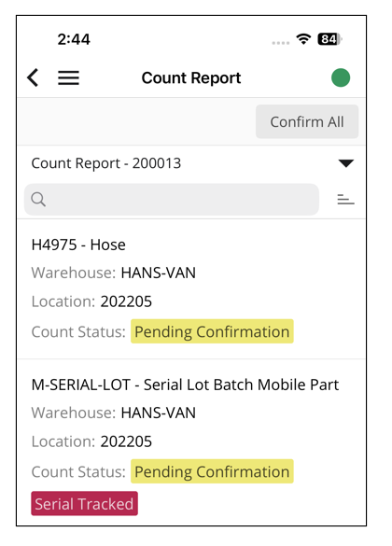
Task: Tap HANS-VAN warehouse under H4975 Hose
Action: [158, 273]
